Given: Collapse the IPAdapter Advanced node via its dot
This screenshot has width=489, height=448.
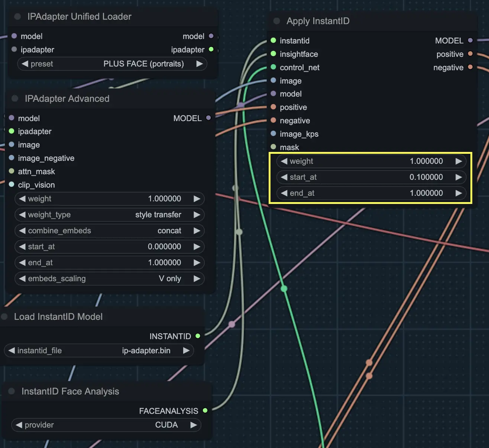Looking at the screenshot, I should (x=15, y=98).
